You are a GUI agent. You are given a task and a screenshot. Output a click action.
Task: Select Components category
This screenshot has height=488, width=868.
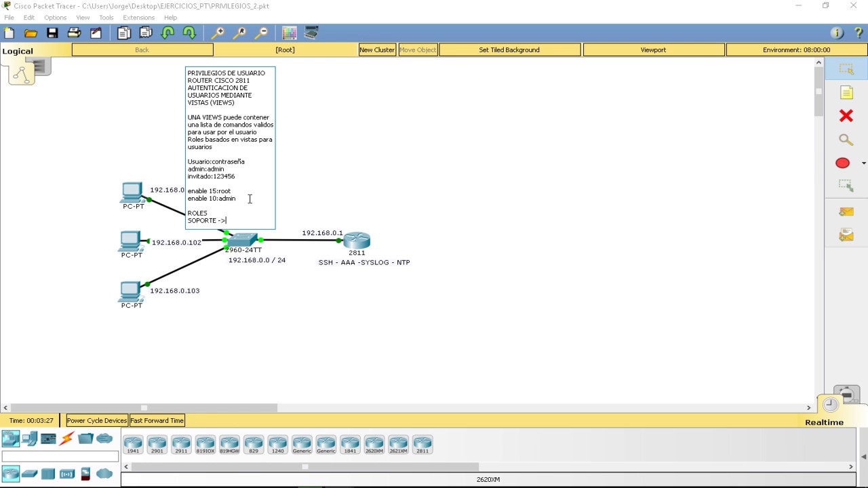tap(48, 439)
